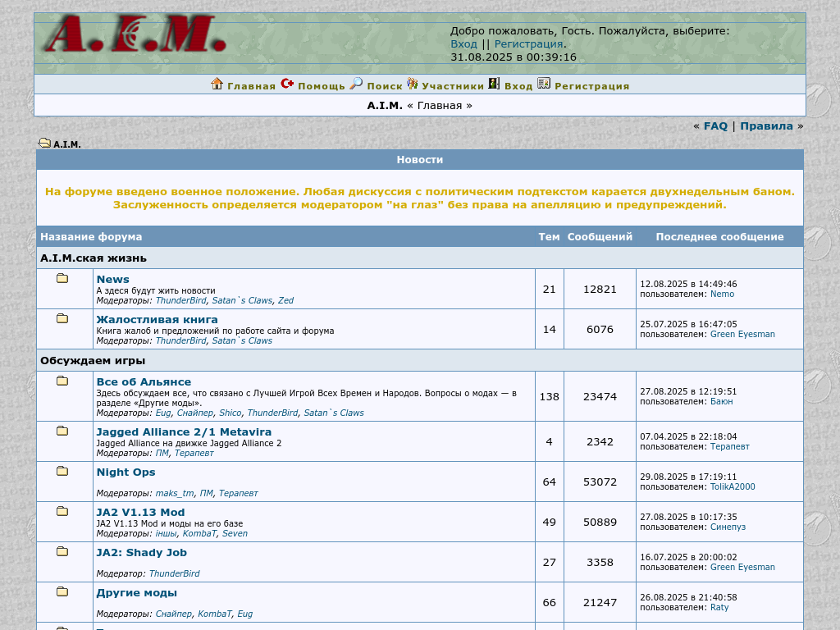
Task: Click the open folder breadcrumb icon
Action: point(44,144)
